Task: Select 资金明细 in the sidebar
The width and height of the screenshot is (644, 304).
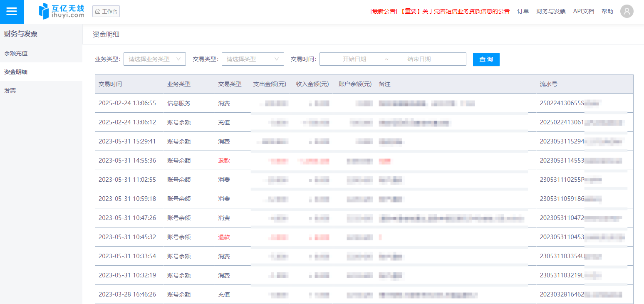Action: tap(16, 72)
